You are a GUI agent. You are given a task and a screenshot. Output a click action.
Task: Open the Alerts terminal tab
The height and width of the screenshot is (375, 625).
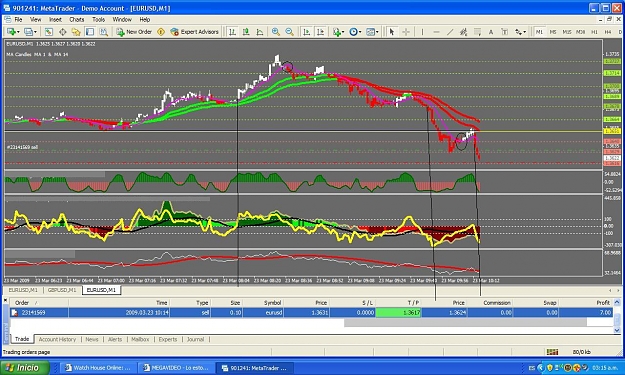(115, 340)
